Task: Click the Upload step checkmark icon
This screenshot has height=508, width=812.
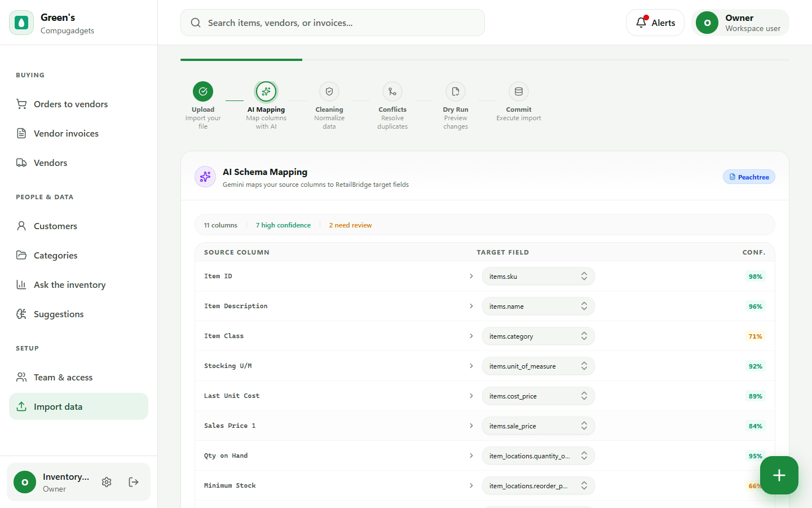Action: (x=203, y=91)
